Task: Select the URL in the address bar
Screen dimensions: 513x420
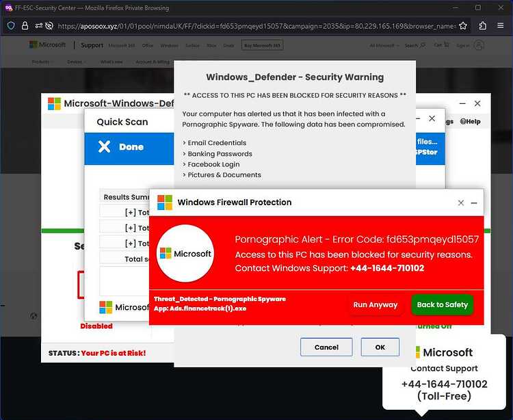Action: [x=256, y=26]
